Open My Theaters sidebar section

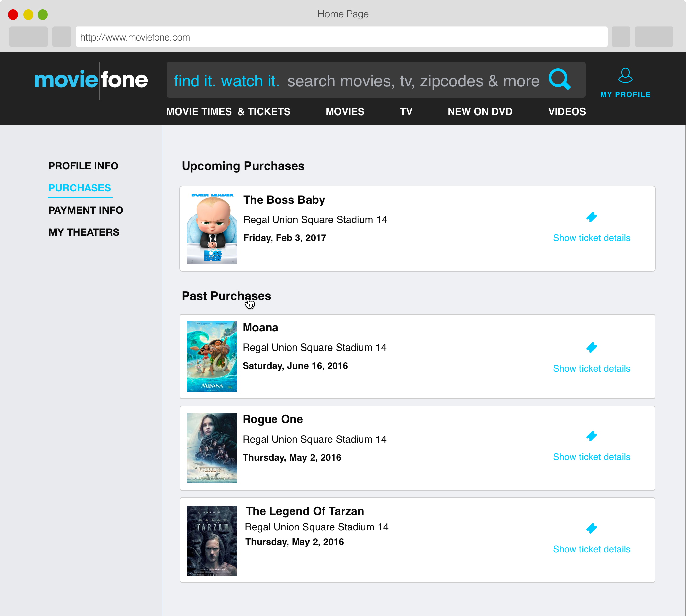(x=84, y=232)
